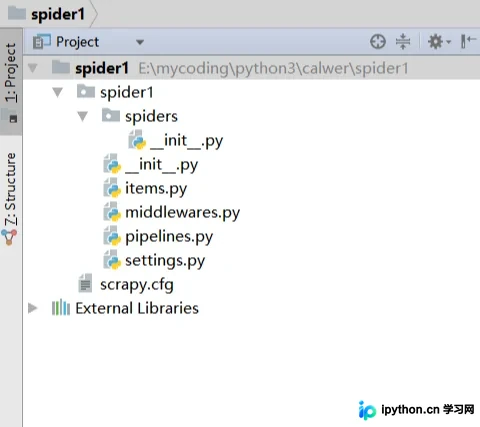Open the Project view dropdown arrow
Screen dimensions: 480x427
coord(140,42)
